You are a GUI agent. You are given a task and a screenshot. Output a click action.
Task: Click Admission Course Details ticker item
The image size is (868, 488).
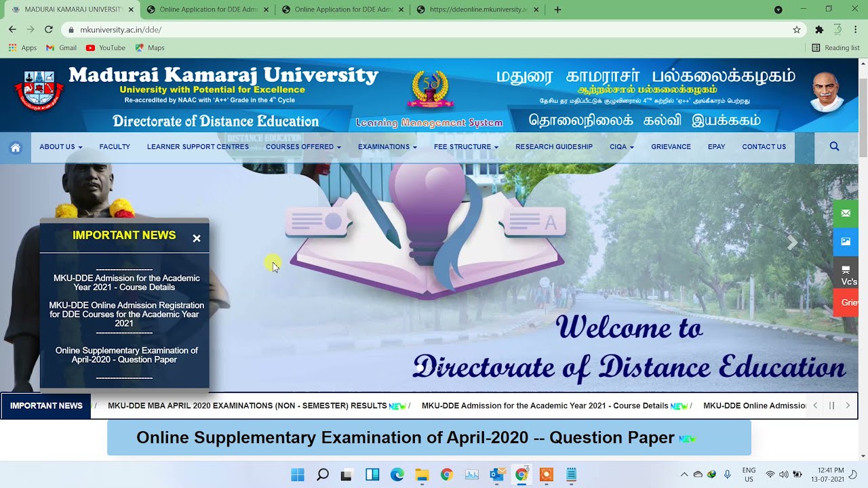545,406
